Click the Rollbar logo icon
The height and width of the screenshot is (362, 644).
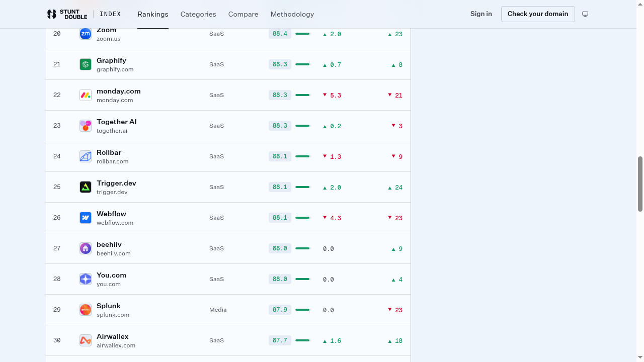point(86,156)
